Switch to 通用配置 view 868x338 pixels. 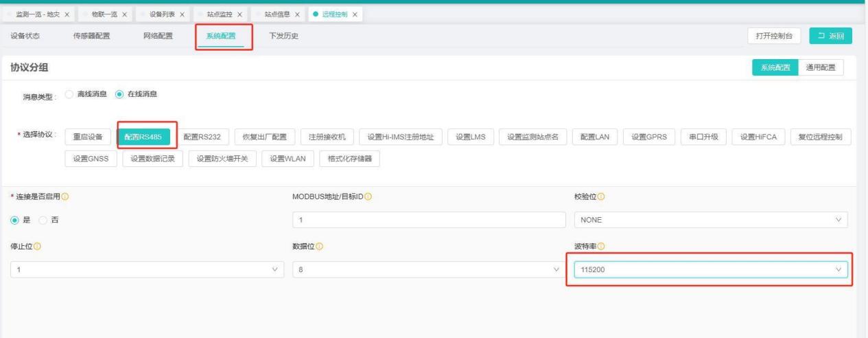[821, 67]
